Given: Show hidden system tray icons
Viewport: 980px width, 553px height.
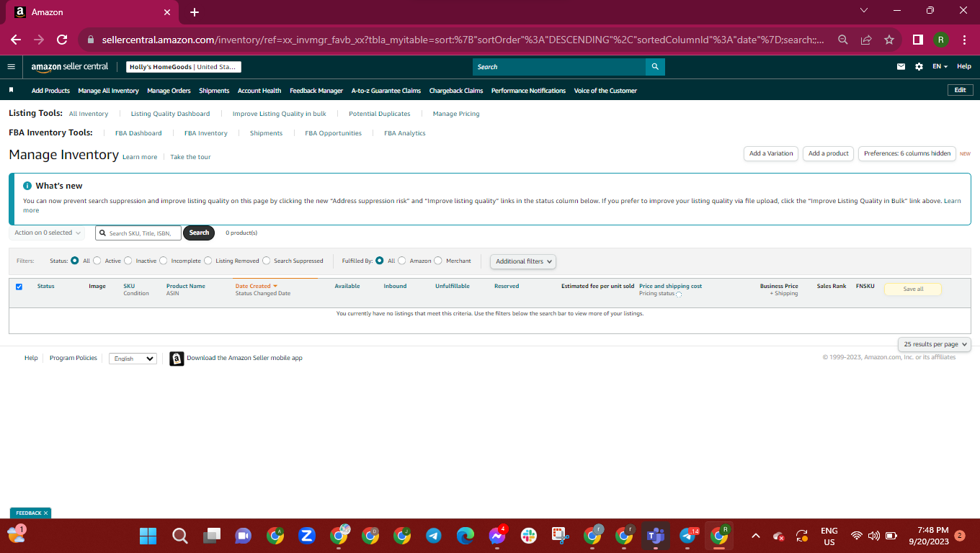Looking at the screenshot, I should 756,536.
